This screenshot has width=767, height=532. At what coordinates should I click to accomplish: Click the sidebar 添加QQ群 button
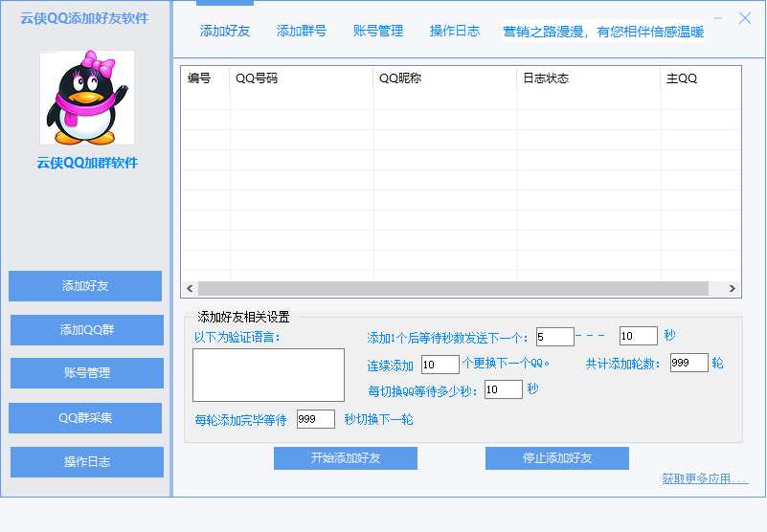click(87, 330)
